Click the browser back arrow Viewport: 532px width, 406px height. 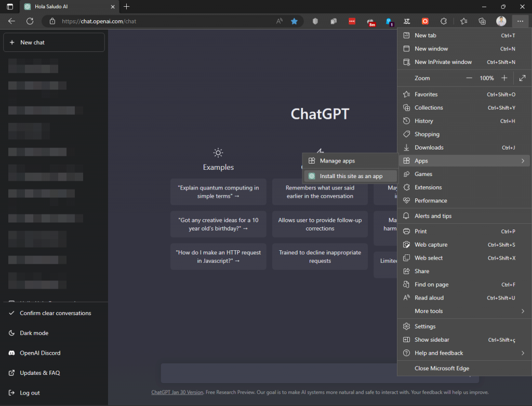point(11,21)
